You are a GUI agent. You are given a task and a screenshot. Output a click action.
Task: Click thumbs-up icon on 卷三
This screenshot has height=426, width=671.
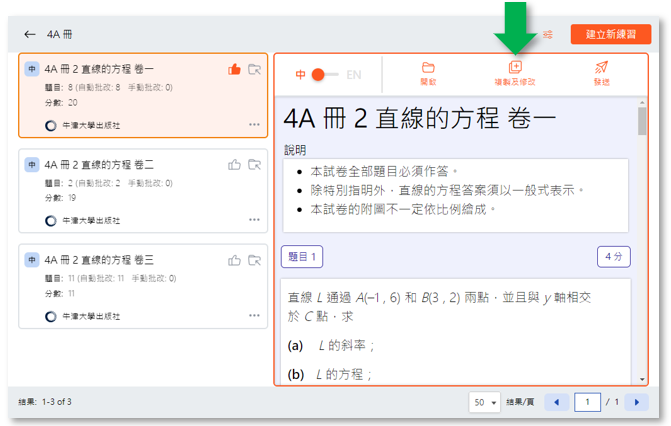click(234, 260)
